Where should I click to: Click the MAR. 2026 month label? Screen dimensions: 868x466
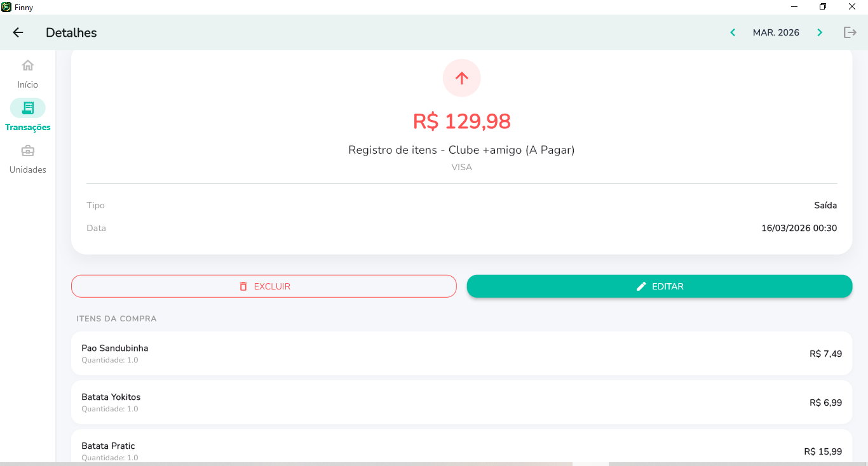click(776, 32)
